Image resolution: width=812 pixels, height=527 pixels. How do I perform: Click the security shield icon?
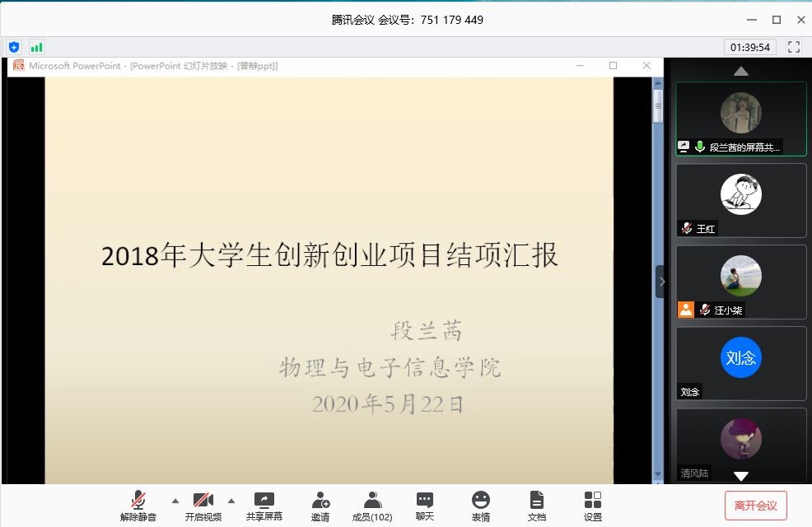point(13,47)
